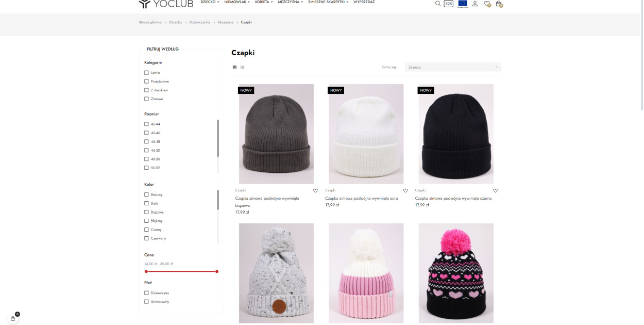
Task: Open floating cart bag icon bottom left
Action: (13, 318)
